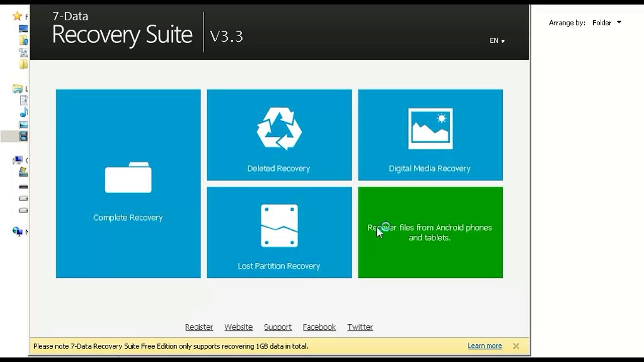Click the 7-Data Recovery Suite title
Viewport: 644px width, 362px height.
(x=122, y=29)
